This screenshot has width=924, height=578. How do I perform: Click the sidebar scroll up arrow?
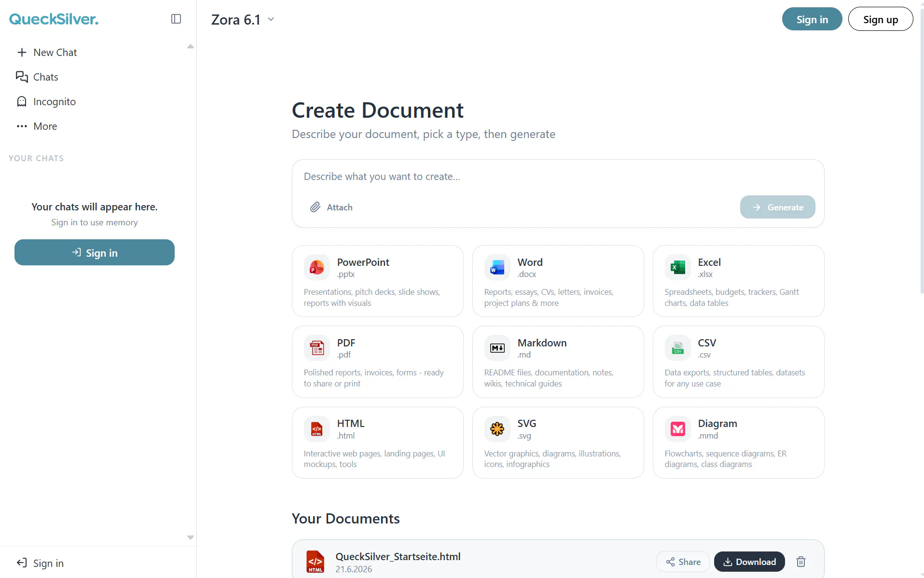pos(191,46)
